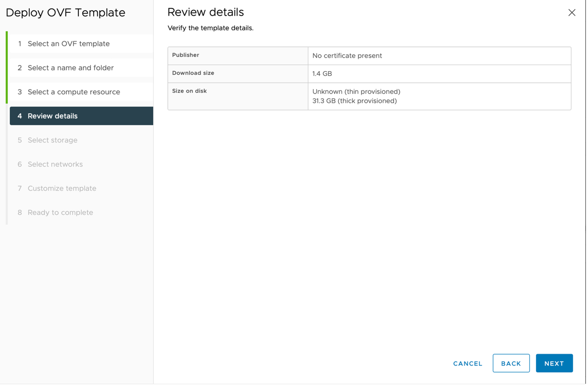Screen dimensions: 588x385
Task: Click the No certificate present text
Action: coord(346,55)
